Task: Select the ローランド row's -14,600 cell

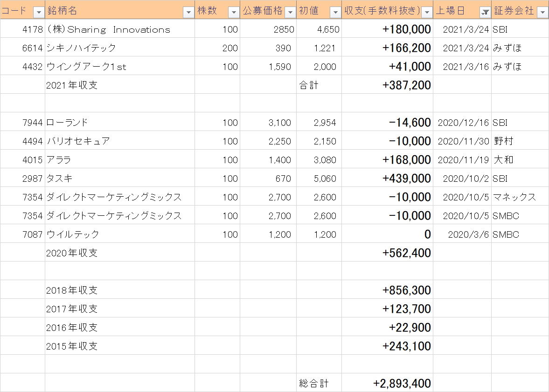Action: click(387, 122)
